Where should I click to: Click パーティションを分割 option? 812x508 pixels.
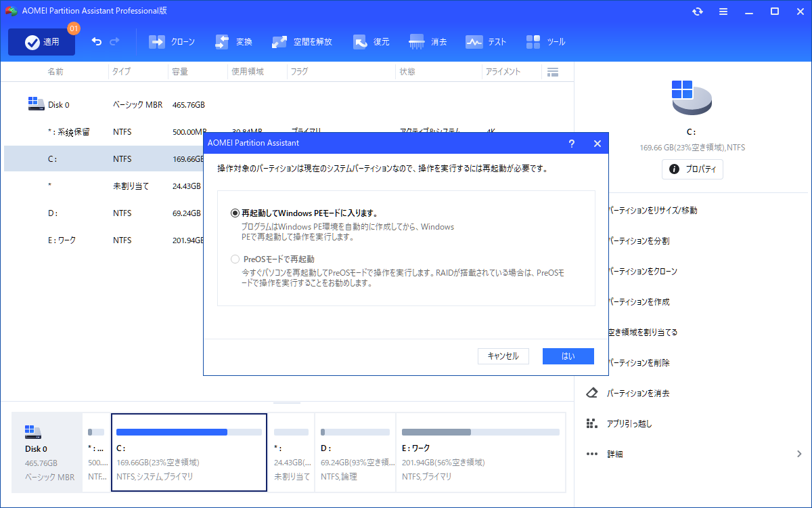pos(639,241)
